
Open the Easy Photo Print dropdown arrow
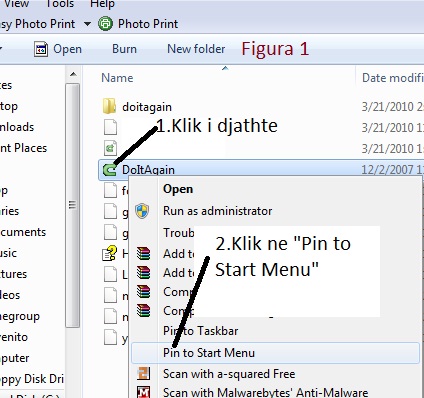[87, 24]
